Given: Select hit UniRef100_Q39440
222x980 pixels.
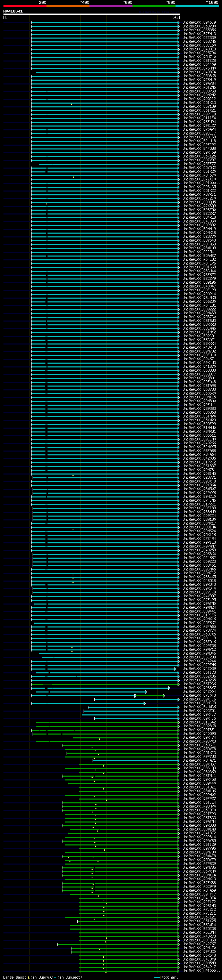Looking at the screenshot, I should click(199, 783).
